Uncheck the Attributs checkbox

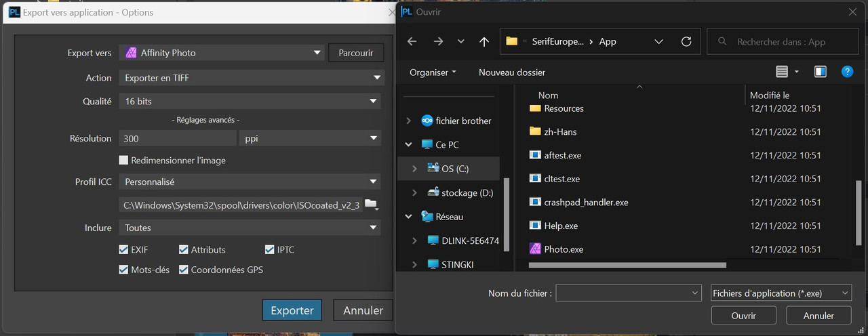[184, 249]
